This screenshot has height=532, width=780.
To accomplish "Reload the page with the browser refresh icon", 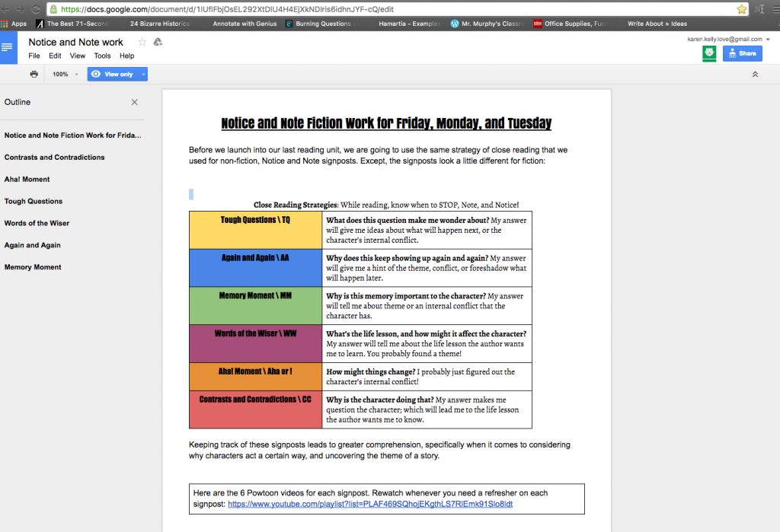I will [36, 9].
